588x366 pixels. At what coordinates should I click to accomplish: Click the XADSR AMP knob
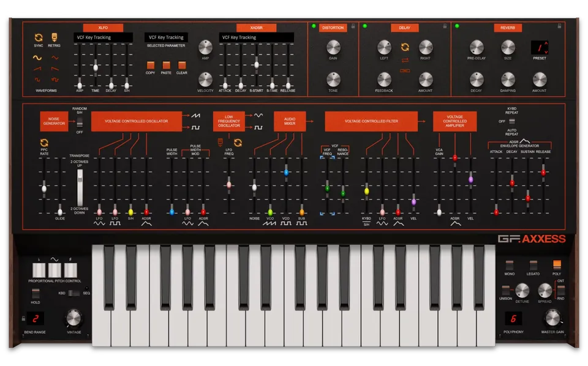tap(205, 47)
